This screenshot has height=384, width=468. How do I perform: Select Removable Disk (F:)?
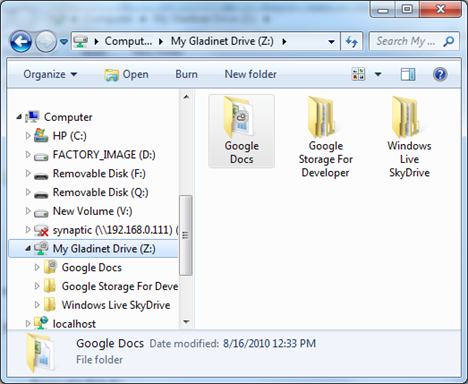(99, 173)
